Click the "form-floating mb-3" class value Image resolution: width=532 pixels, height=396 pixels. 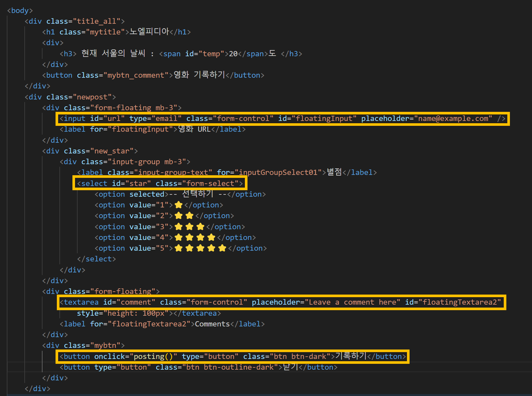(134, 108)
